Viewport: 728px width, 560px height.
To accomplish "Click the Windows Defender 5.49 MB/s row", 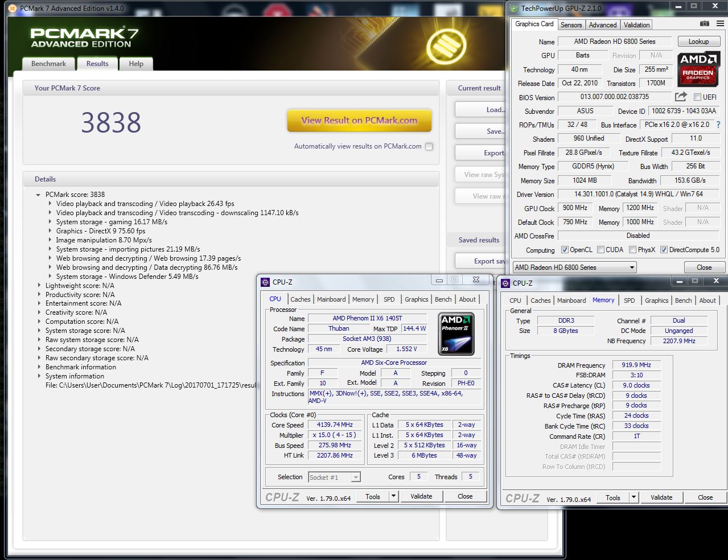I will click(127, 277).
